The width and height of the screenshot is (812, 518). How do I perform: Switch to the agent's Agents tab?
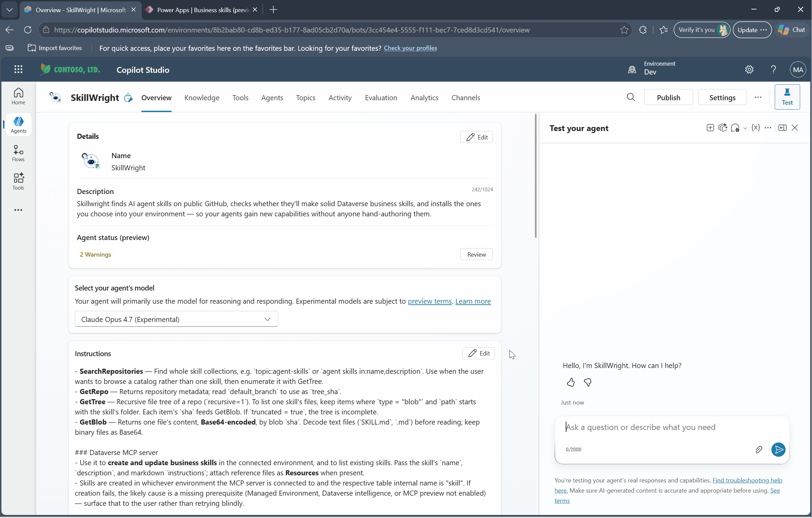pos(272,98)
